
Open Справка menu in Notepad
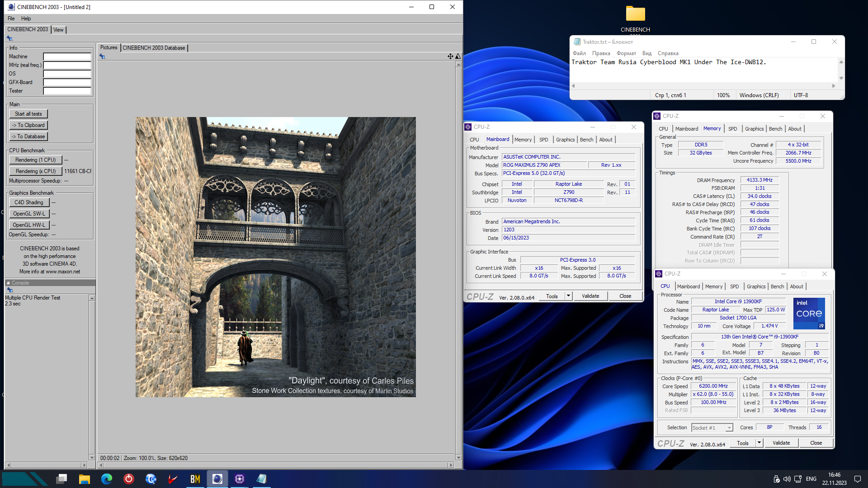[668, 53]
